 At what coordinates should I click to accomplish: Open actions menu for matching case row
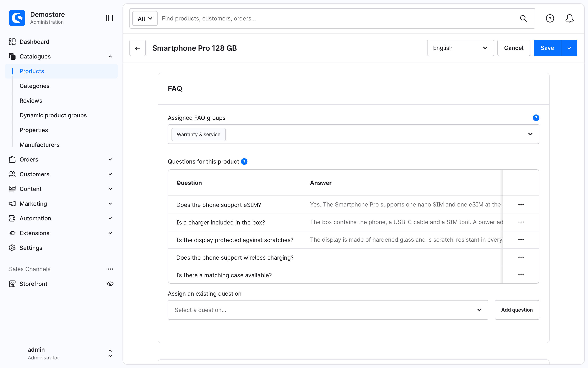click(x=521, y=275)
